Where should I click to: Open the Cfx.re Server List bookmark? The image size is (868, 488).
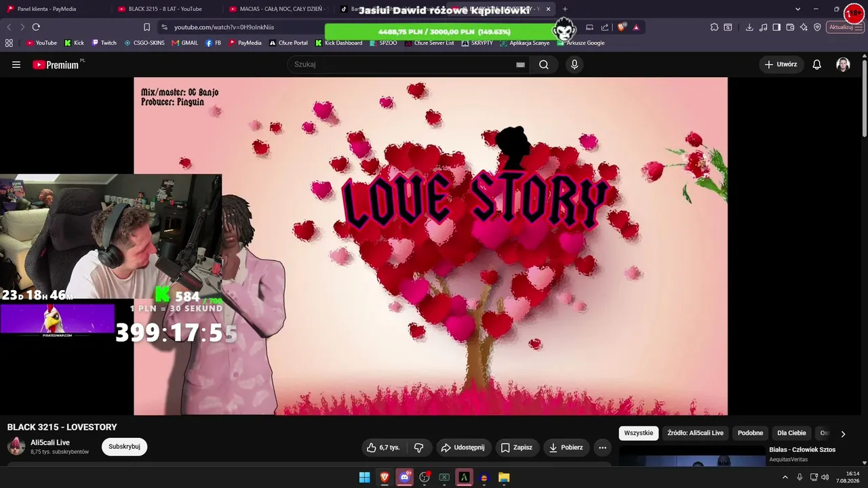point(429,43)
